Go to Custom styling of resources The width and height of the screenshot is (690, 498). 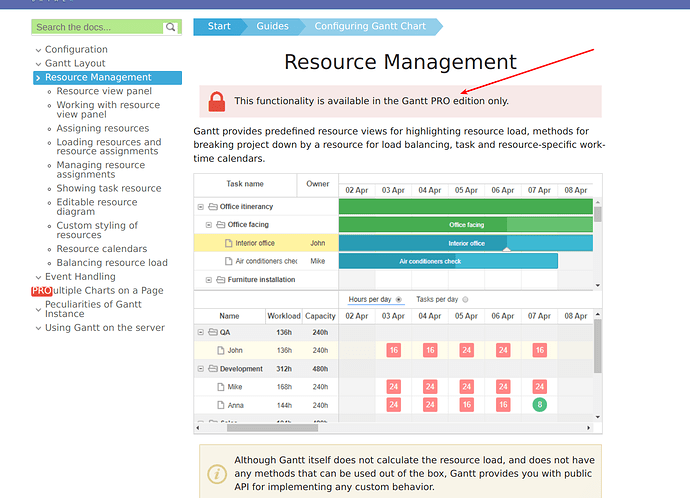coord(97,230)
